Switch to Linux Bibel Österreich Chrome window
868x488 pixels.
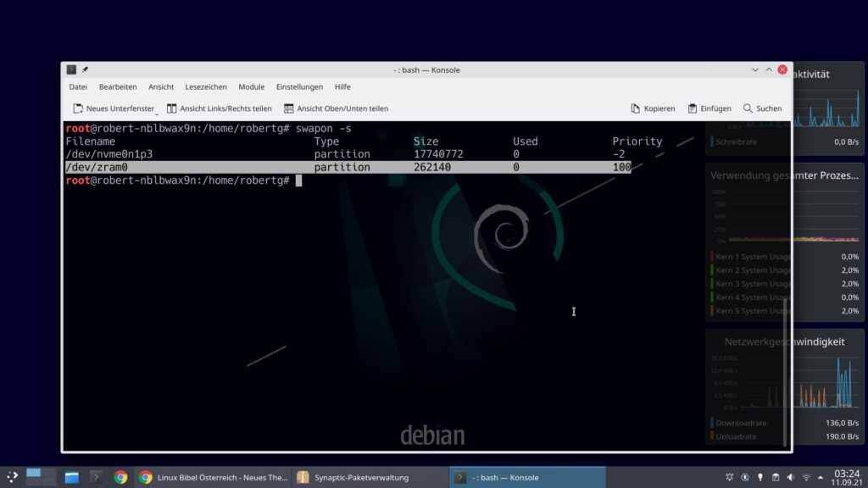213,477
